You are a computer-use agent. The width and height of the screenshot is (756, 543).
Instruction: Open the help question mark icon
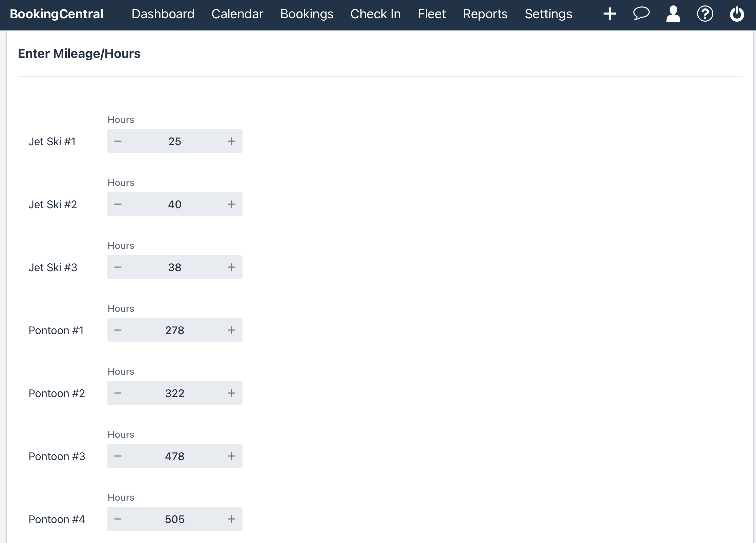click(x=705, y=14)
